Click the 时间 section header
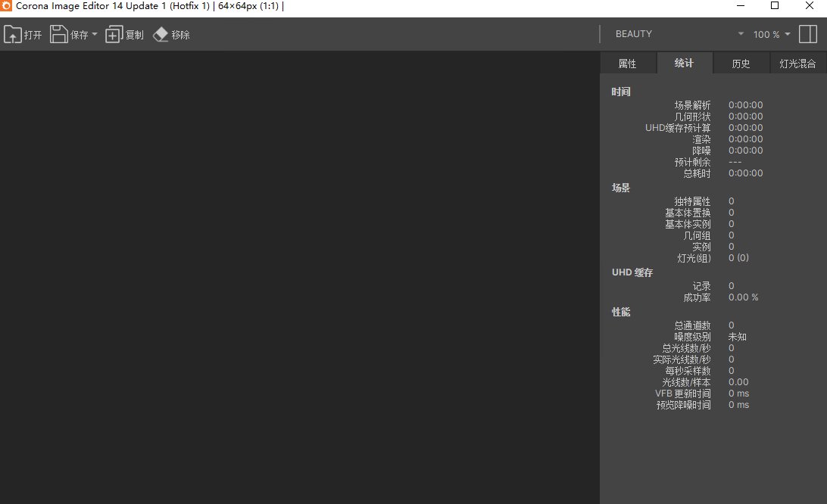The height and width of the screenshot is (504, 827). click(x=621, y=92)
